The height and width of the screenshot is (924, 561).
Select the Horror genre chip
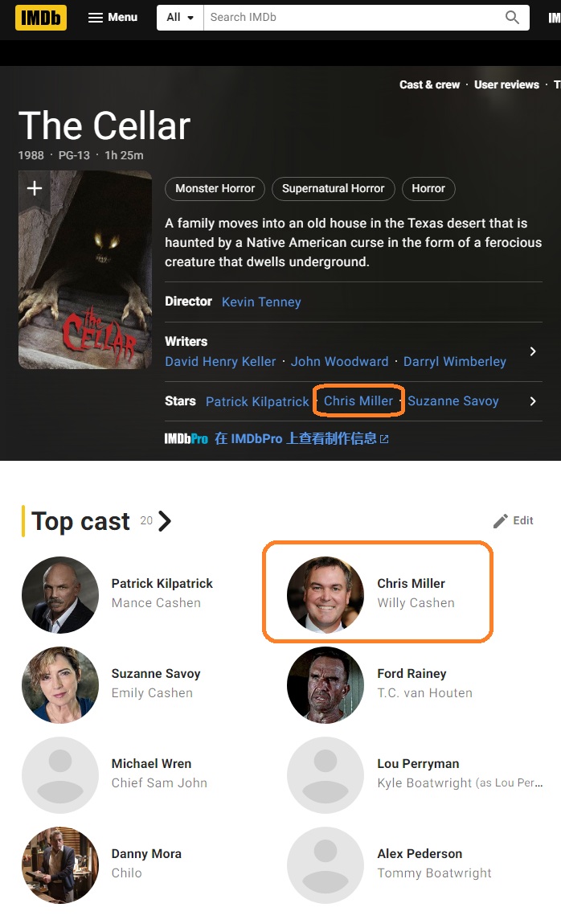tap(428, 188)
